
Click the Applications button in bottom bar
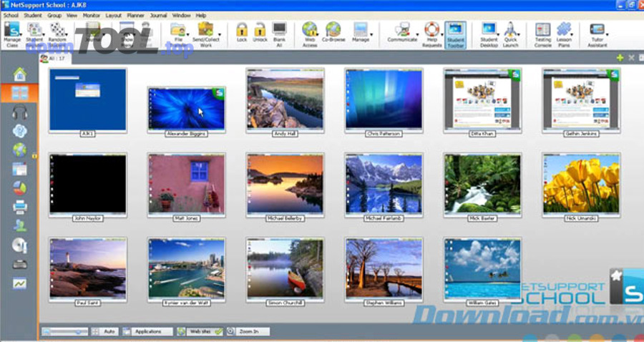[147, 331]
